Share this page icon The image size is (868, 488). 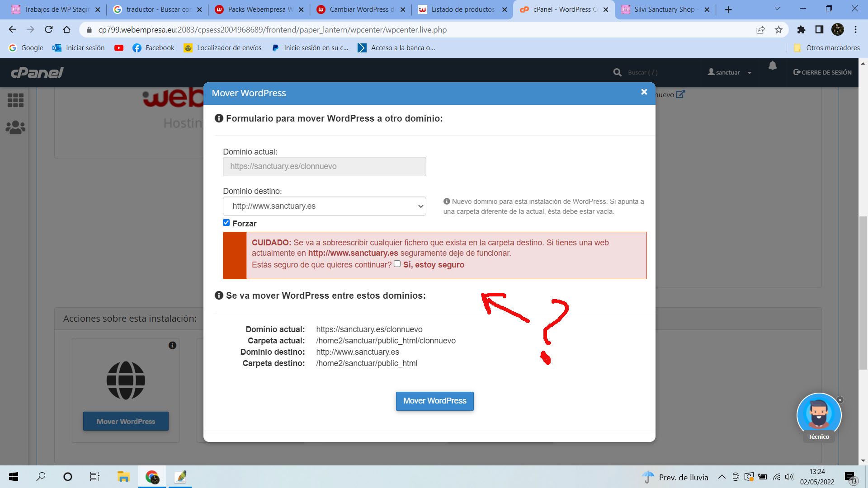[x=760, y=30]
